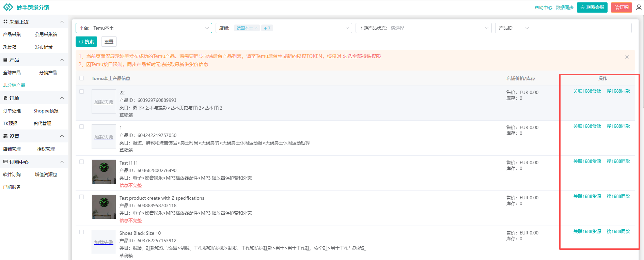Expand the 下游产品状态 dropdown
The height and width of the screenshot is (260, 644).
423,28
